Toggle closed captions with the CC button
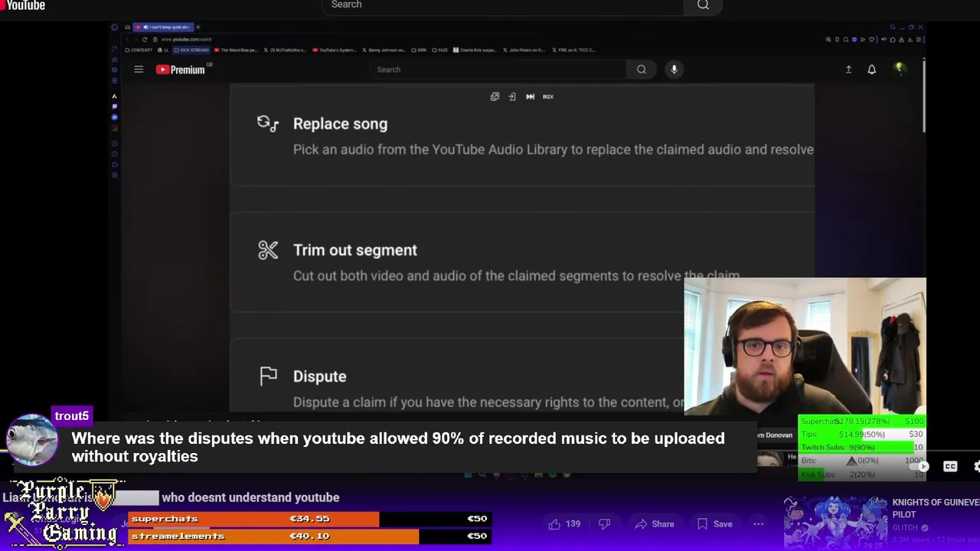The height and width of the screenshot is (551, 980). (x=950, y=466)
